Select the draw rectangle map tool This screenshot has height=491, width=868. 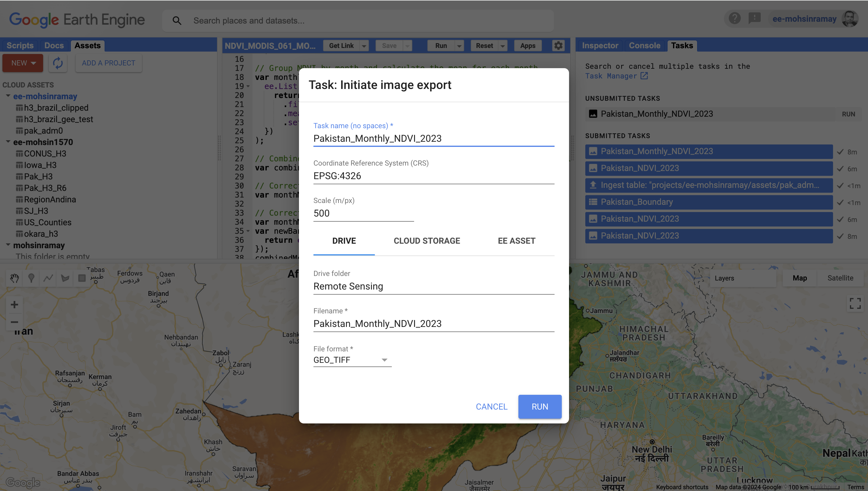[82, 278]
